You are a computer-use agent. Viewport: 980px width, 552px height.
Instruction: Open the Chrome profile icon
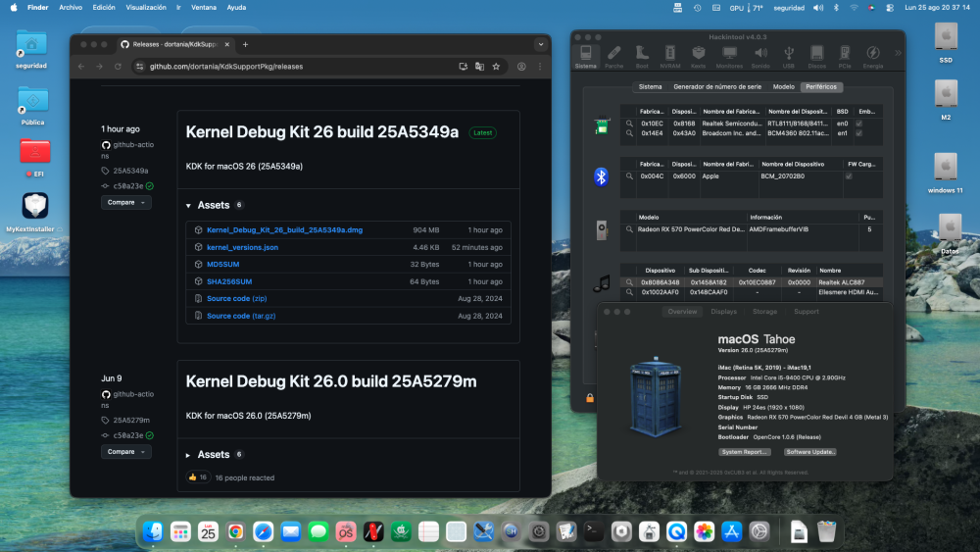[521, 67]
